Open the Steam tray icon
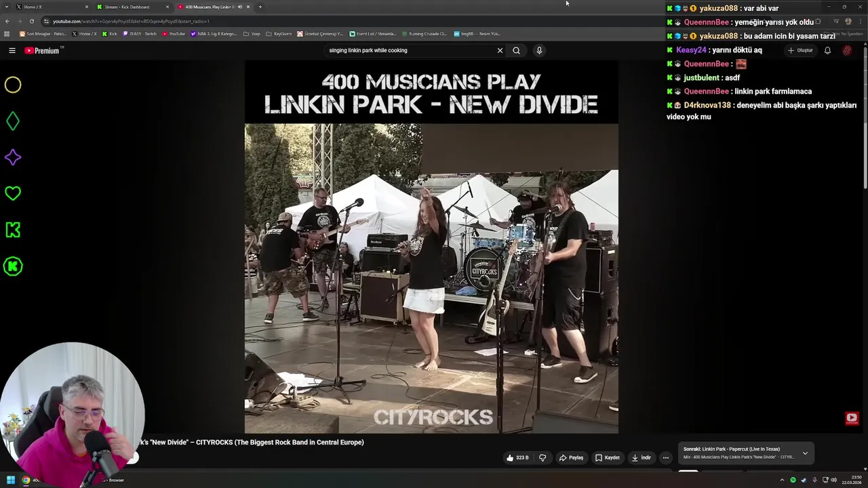The image size is (868, 488). (x=804, y=480)
